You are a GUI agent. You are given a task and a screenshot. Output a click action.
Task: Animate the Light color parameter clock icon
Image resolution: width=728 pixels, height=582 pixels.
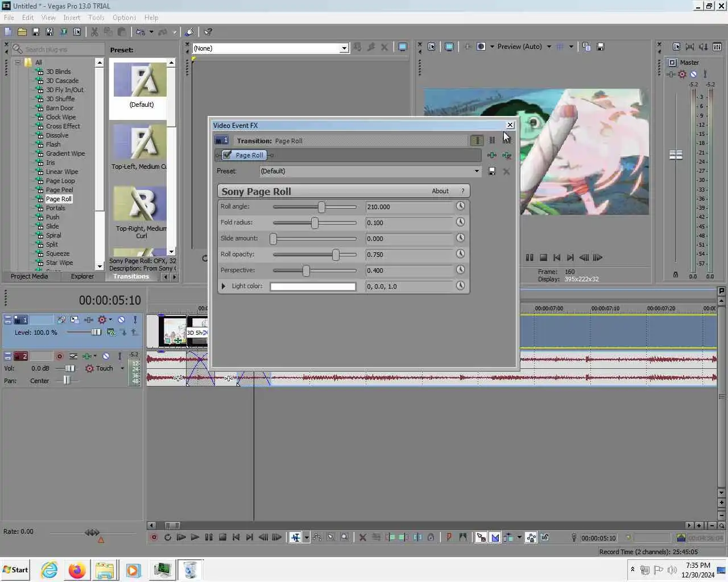click(461, 286)
